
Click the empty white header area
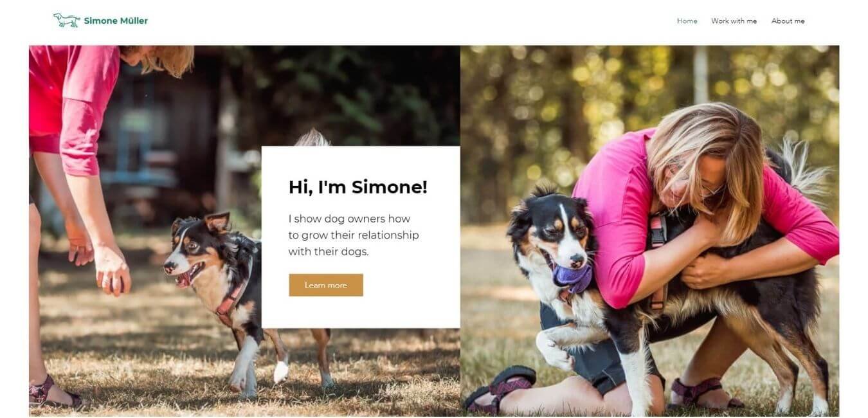click(x=411, y=21)
